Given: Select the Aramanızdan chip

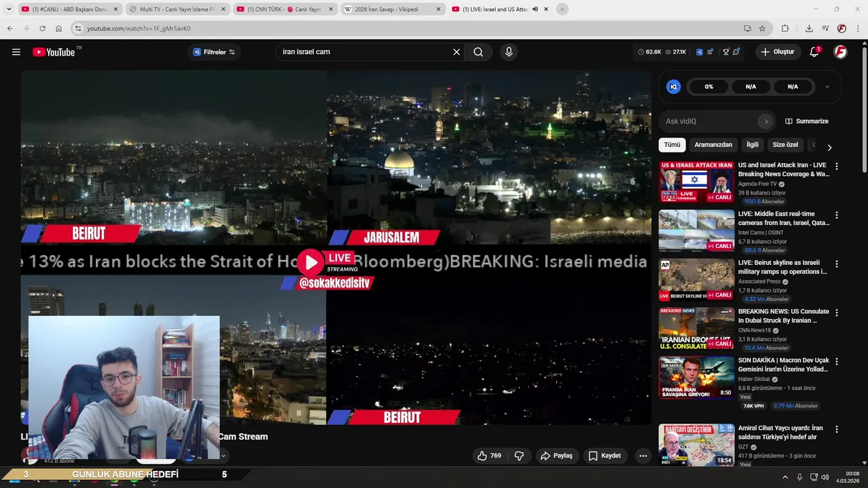Looking at the screenshot, I should coord(713,145).
